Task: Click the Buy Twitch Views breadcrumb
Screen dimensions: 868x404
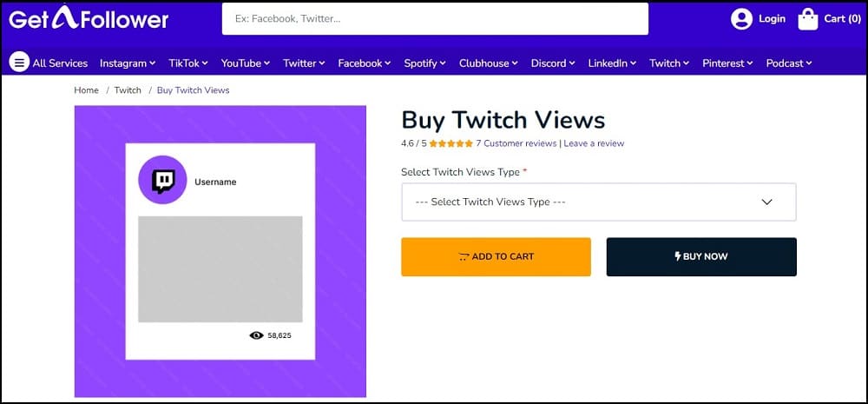Action: [x=194, y=90]
